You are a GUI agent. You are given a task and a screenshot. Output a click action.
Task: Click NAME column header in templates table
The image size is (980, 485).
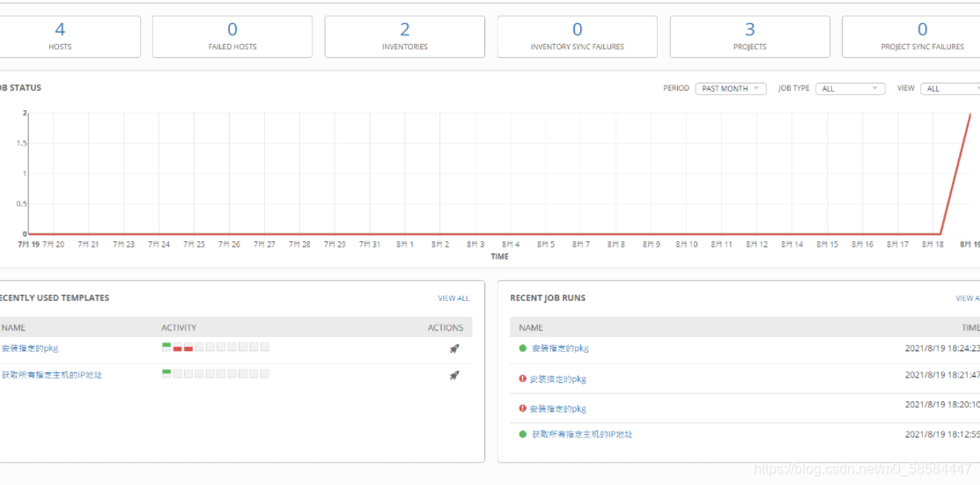pyautogui.click(x=13, y=327)
